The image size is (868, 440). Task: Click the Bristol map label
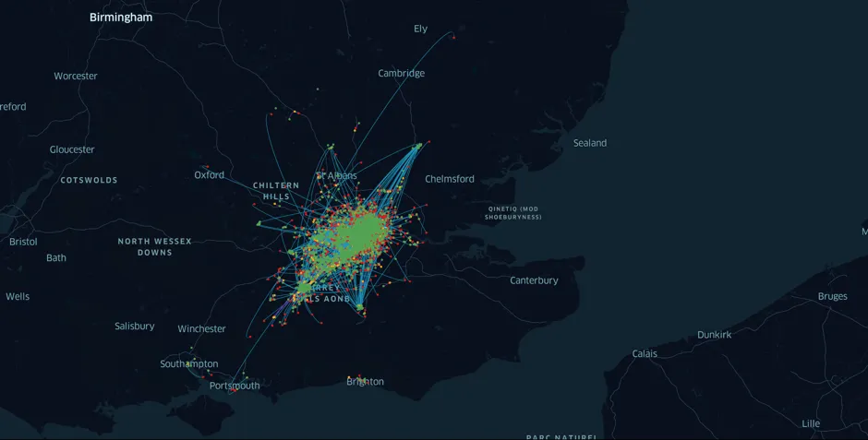23,242
